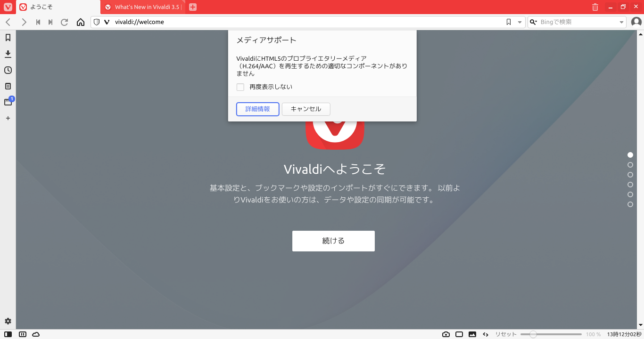
Task: Go forward to next page
Action: point(24,22)
